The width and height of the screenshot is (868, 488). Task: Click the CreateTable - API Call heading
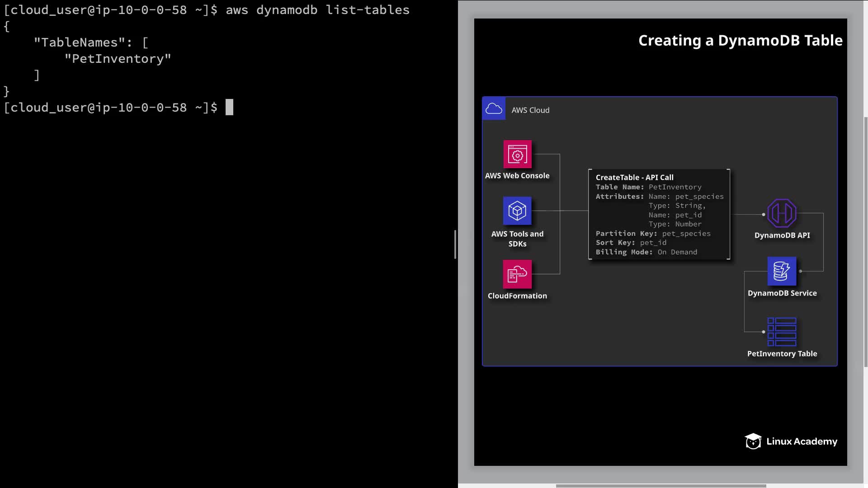point(634,178)
